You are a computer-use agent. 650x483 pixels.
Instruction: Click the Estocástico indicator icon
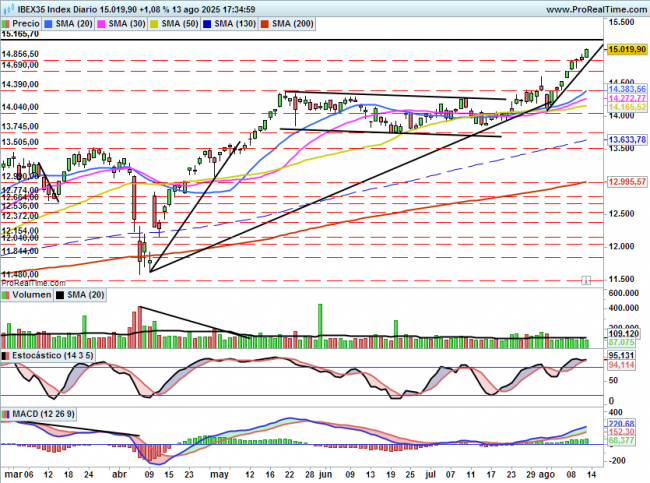coord(5,355)
